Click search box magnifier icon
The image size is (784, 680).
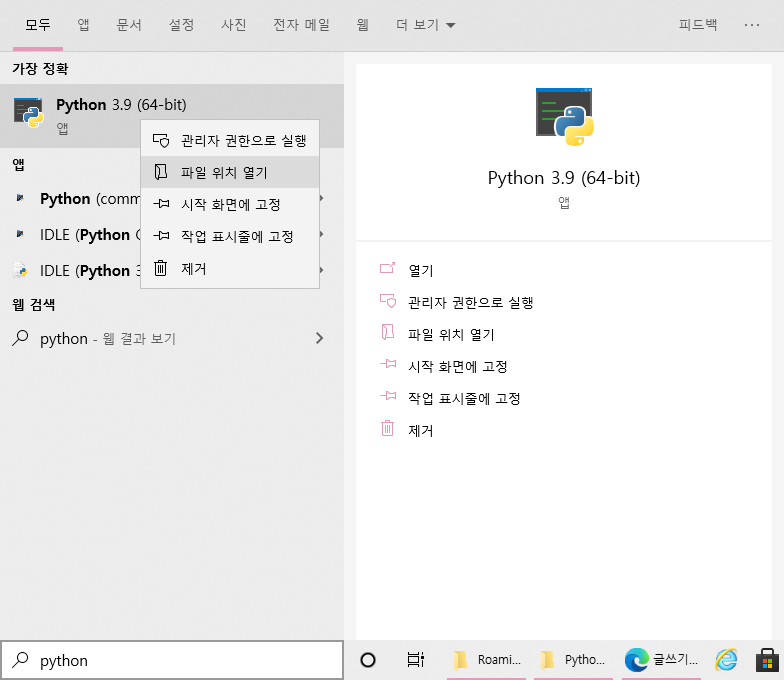click(x=20, y=660)
